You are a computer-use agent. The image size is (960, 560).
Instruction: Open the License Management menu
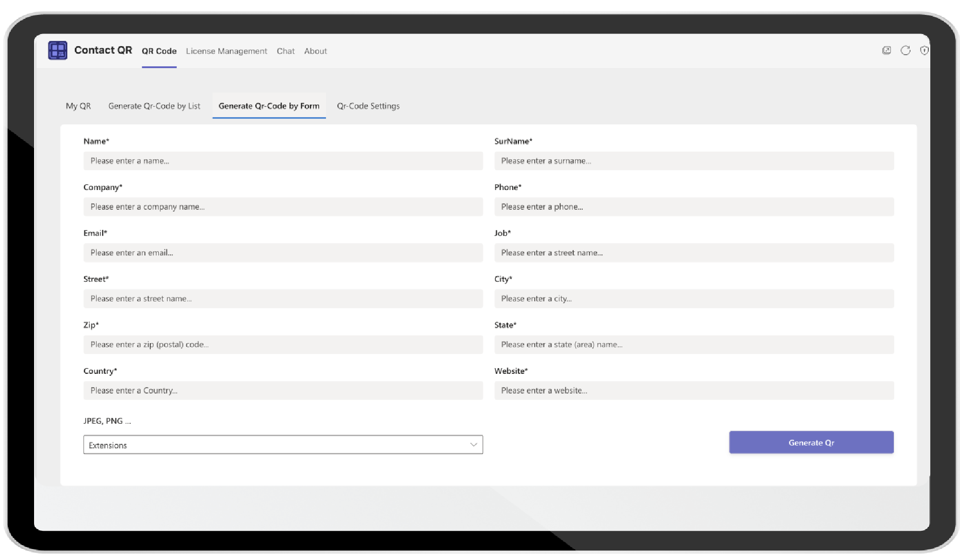pos(227,51)
